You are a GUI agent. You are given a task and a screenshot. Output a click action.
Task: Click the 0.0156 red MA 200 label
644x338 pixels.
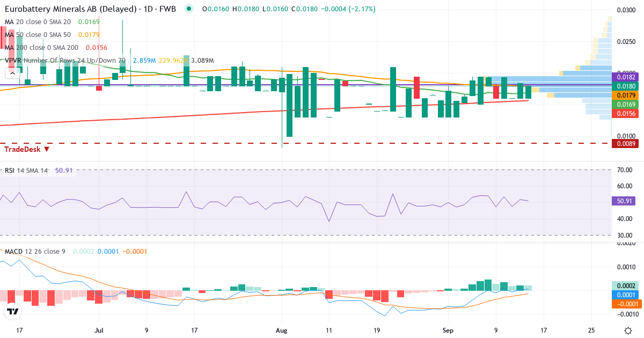point(626,113)
